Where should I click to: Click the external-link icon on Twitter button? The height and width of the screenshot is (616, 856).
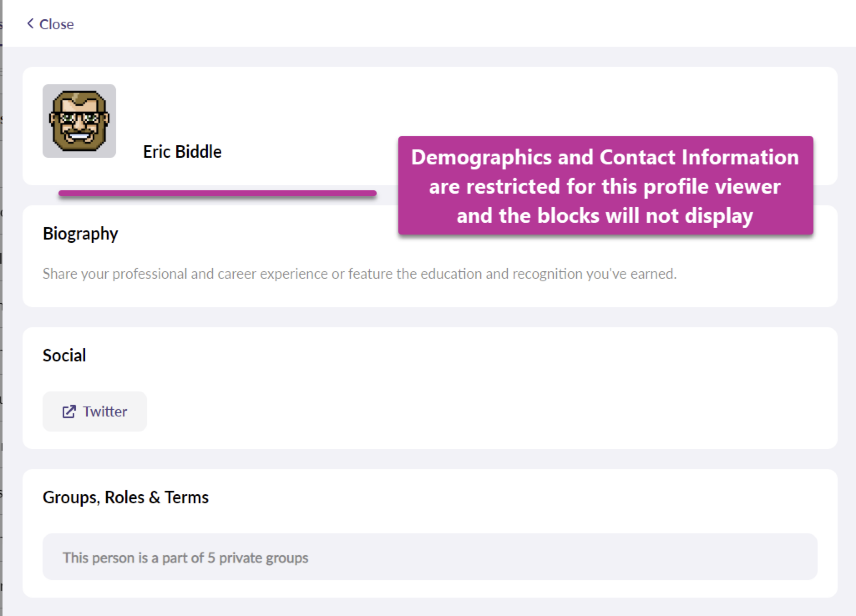[x=69, y=412]
